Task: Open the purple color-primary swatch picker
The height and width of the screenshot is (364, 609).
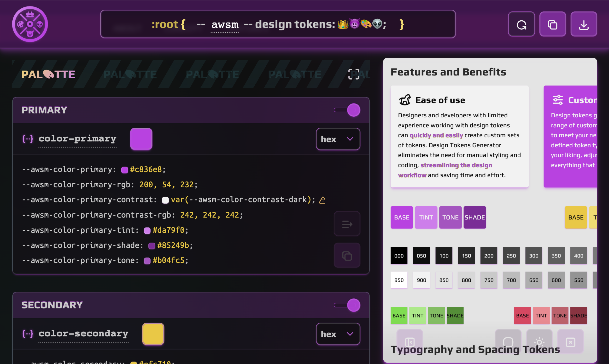Action: point(141,139)
